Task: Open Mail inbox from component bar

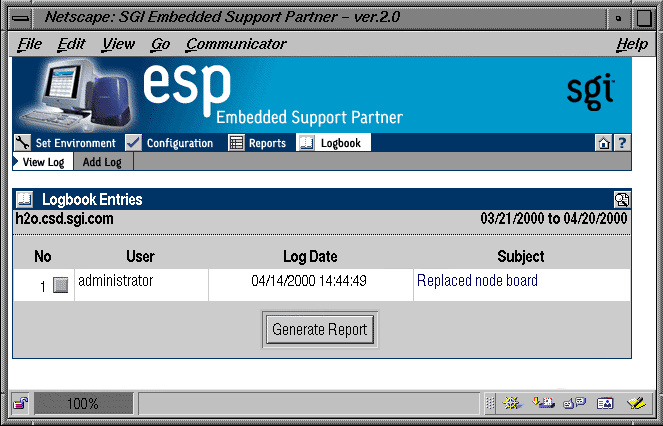Action: (543, 403)
